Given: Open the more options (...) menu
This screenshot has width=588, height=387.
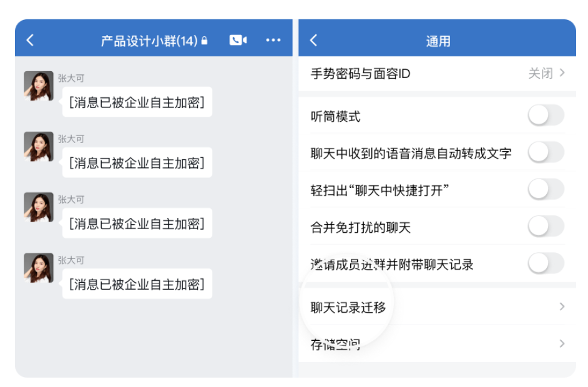Looking at the screenshot, I should (273, 39).
